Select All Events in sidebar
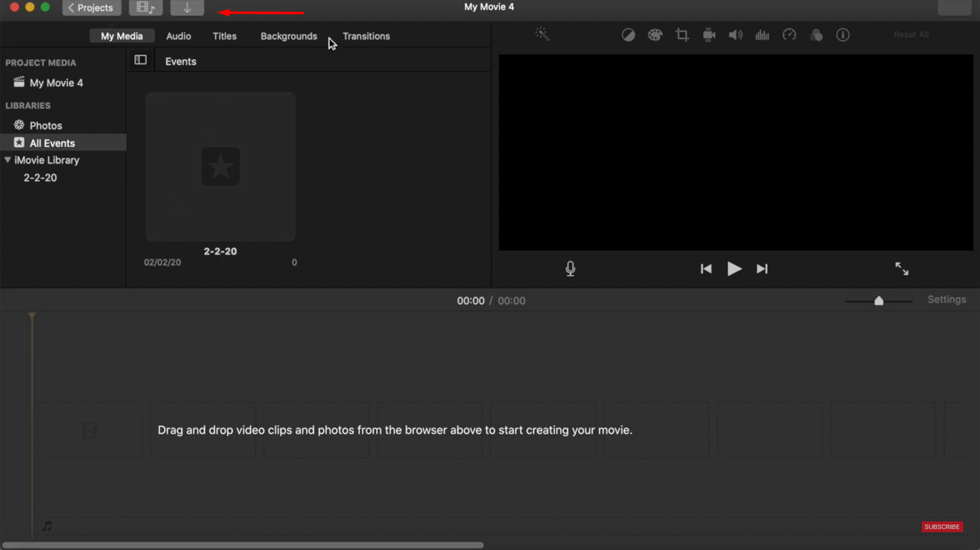 [63, 143]
